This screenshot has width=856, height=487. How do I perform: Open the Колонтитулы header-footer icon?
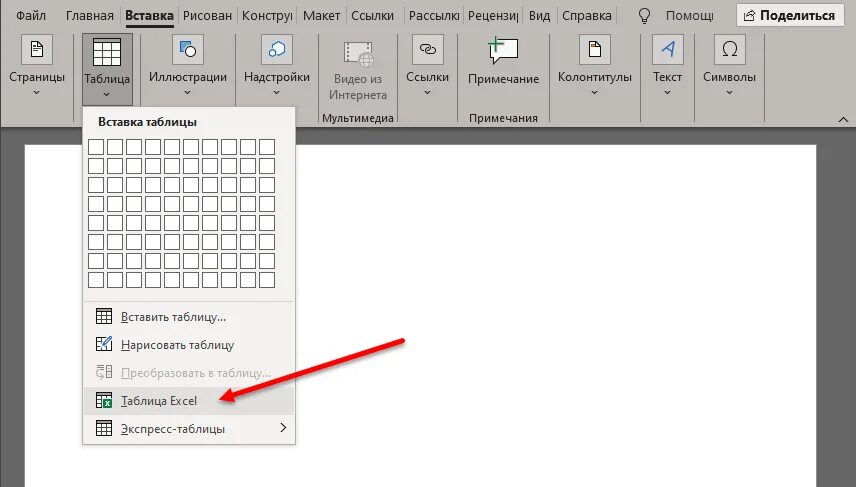tap(595, 50)
